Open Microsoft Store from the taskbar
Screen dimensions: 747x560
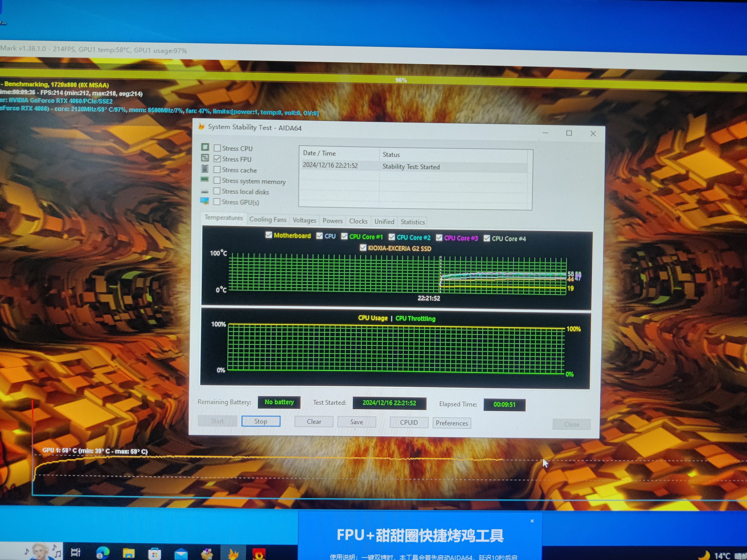[x=155, y=554]
